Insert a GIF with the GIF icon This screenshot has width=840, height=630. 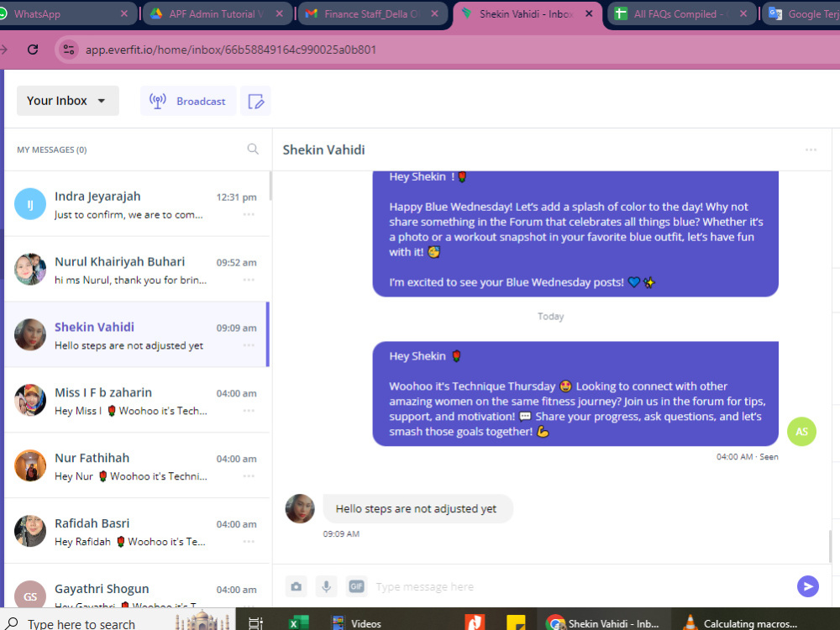(x=356, y=586)
